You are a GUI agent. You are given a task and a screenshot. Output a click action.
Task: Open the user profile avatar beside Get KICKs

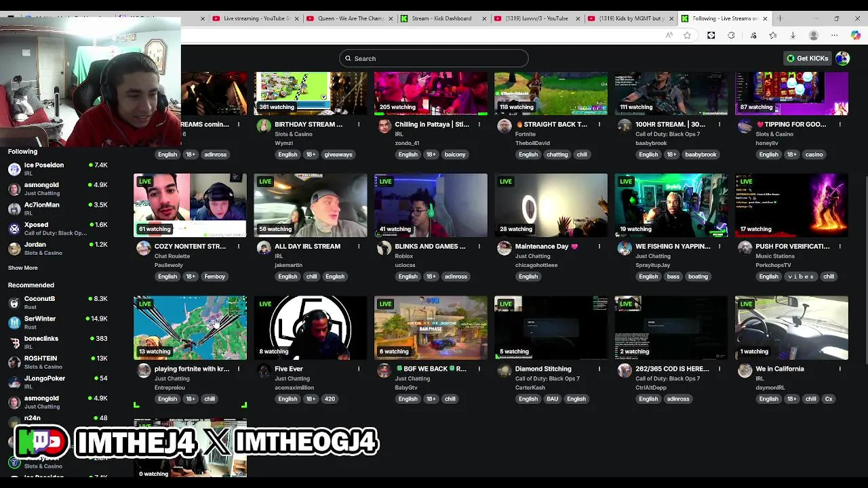point(842,58)
